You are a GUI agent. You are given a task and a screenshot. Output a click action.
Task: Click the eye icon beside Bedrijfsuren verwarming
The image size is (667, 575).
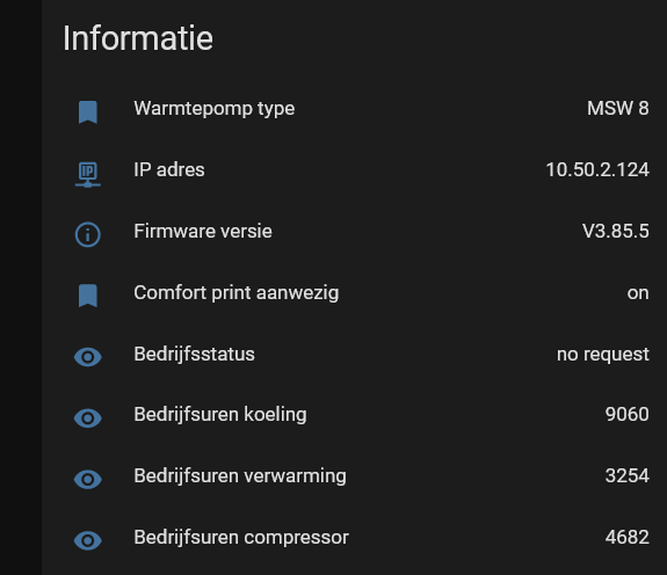tap(88, 479)
